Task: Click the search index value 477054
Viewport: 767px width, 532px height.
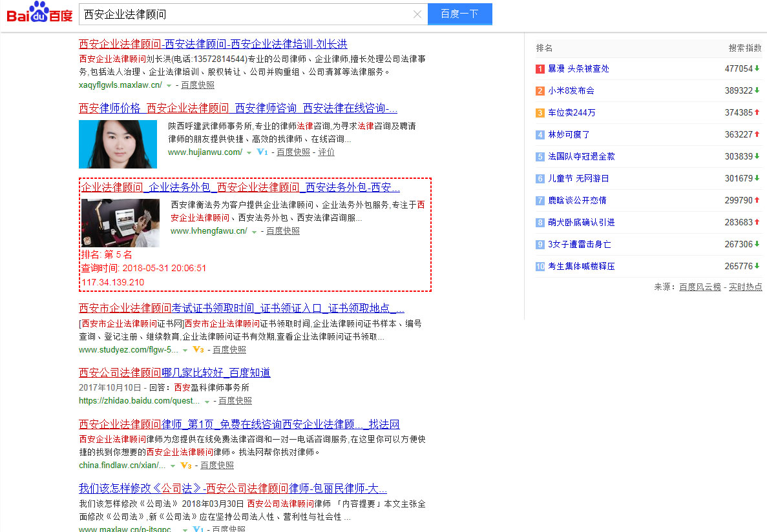Action: click(x=739, y=69)
